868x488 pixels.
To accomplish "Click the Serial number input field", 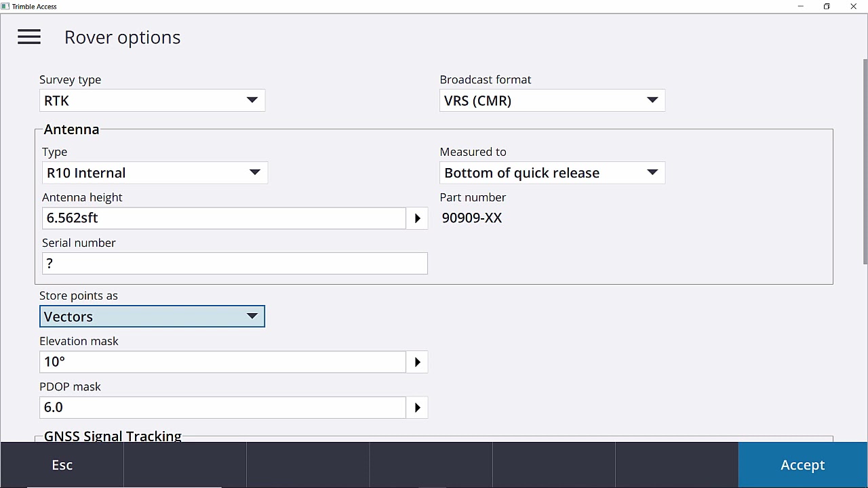I will (235, 264).
